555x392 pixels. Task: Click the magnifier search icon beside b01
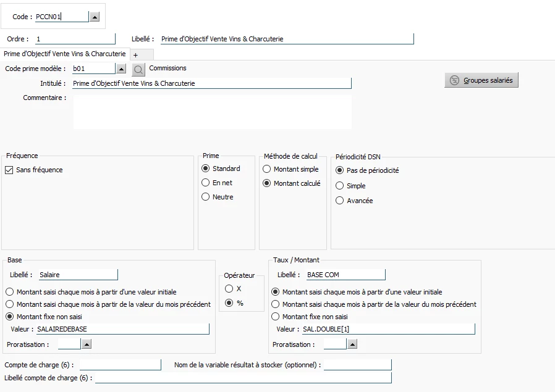pos(138,69)
